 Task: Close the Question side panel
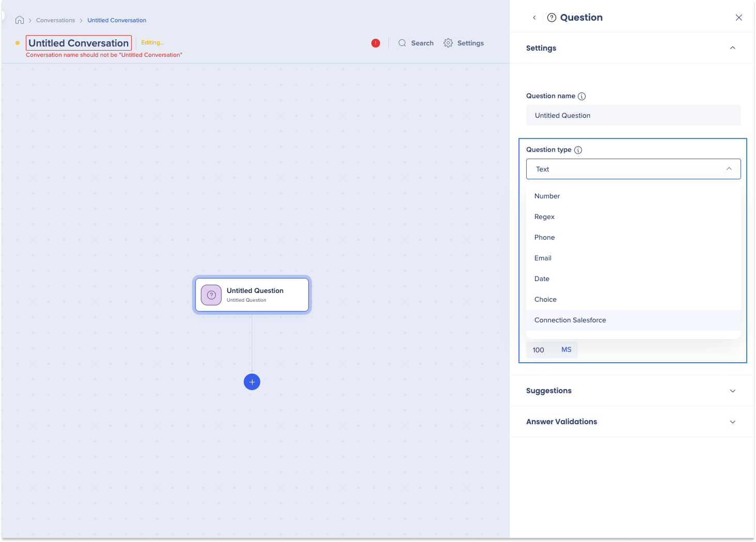tap(738, 18)
